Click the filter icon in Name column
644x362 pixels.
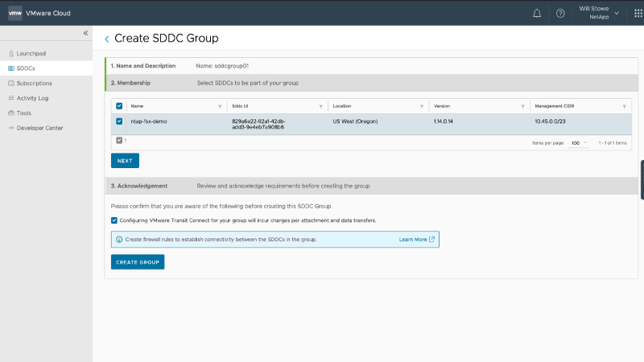pos(220,106)
